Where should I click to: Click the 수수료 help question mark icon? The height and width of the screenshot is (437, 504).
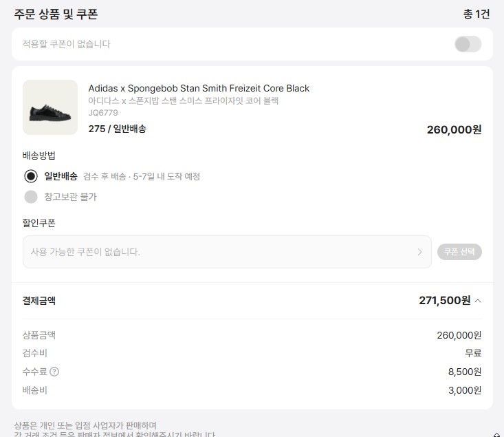click(54, 372)
